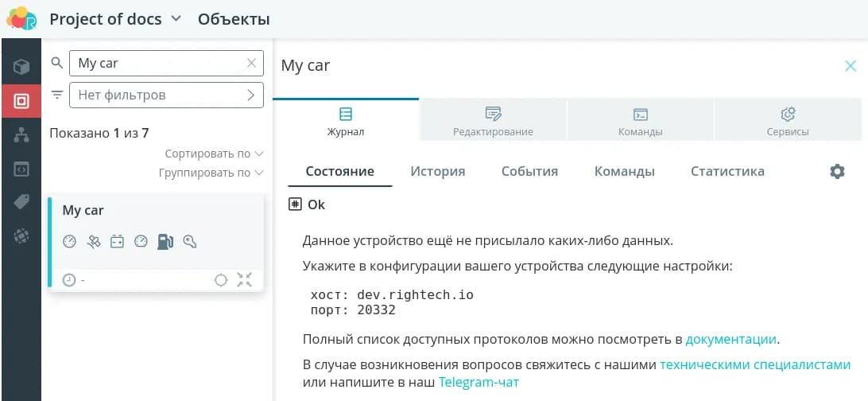Click the My car search field
The width and height of the screenshot is (868, 401).
click(x=157, y=64)
